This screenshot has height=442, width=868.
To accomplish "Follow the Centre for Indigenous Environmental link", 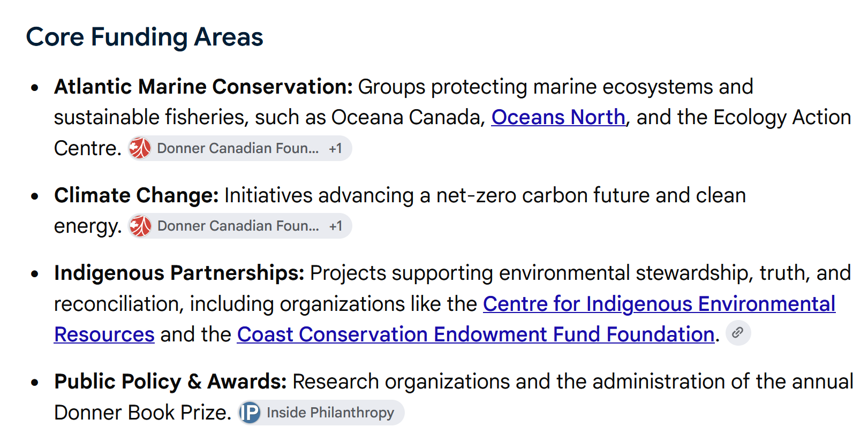I will [659, 304].
